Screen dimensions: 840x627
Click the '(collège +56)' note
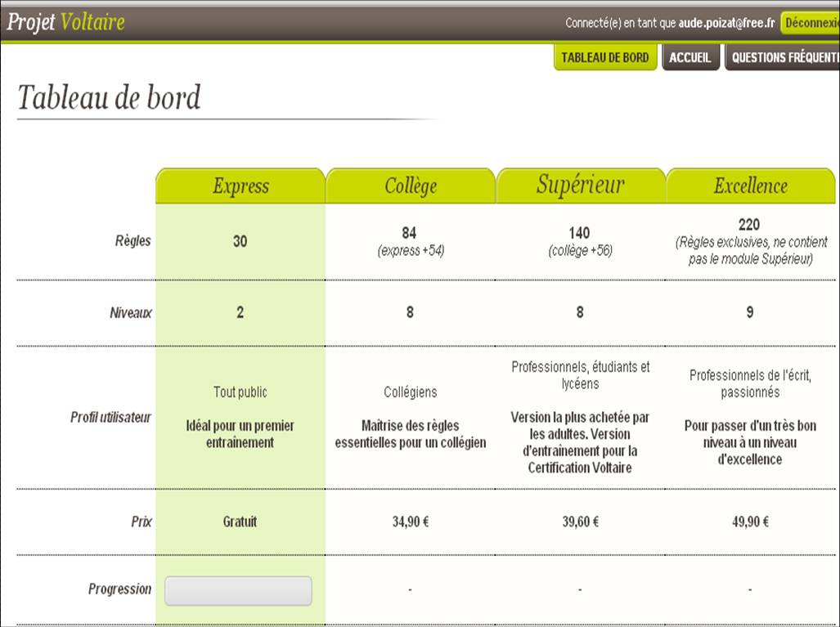(580, 251)
